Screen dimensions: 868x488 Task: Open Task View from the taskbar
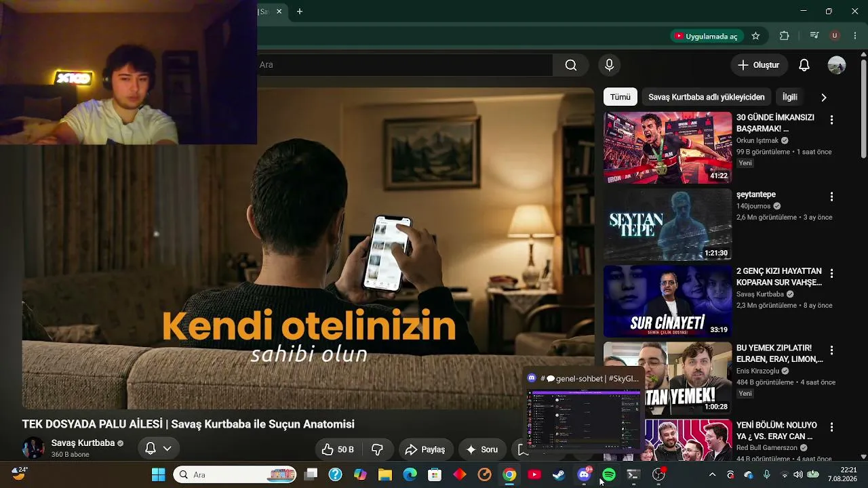311,475
